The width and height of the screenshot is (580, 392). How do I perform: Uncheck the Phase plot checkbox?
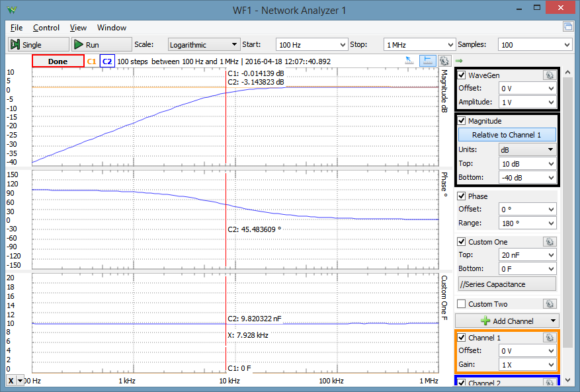[462, 196]
